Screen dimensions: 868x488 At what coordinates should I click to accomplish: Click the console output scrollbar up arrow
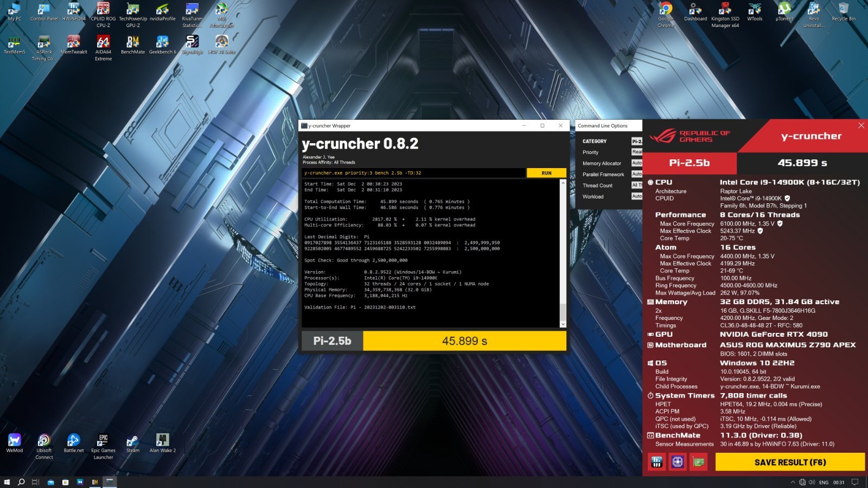pos(563,183)
